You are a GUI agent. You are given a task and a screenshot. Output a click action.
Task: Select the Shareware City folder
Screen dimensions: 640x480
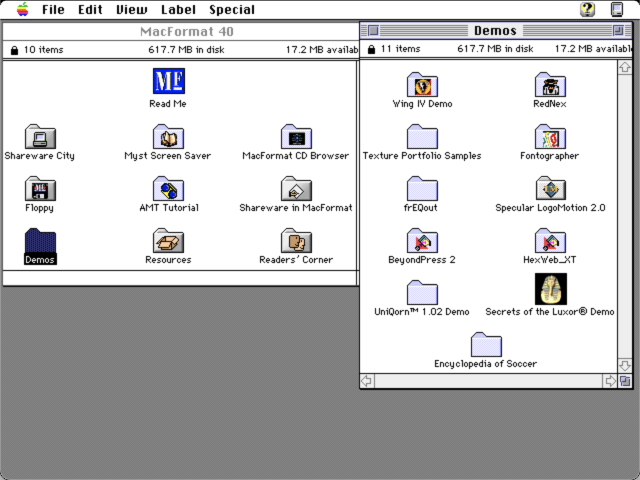(40, 137)
